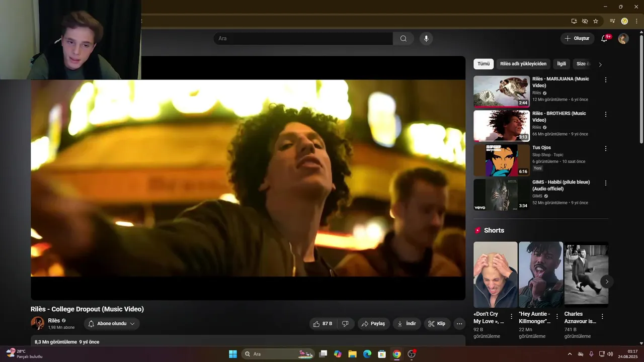Play the Rilès - MARIJUANA thumbnail
644x362 pixels.
click(502, 92)
